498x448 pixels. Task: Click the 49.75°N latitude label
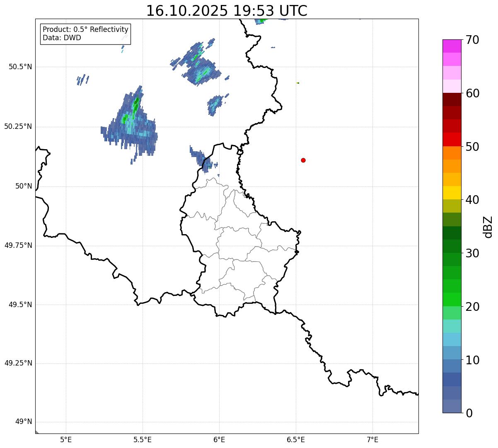point(18,245)
